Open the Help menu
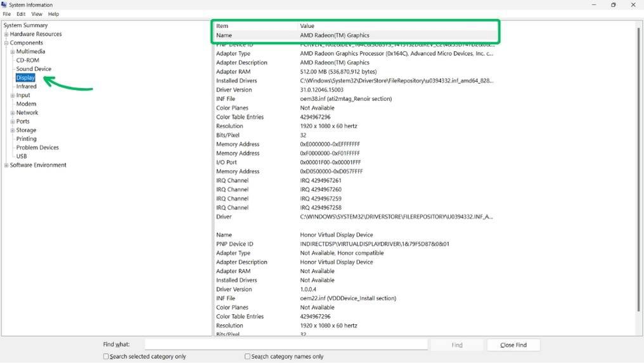Screen dimensions: 644x363 coord(53,14)
